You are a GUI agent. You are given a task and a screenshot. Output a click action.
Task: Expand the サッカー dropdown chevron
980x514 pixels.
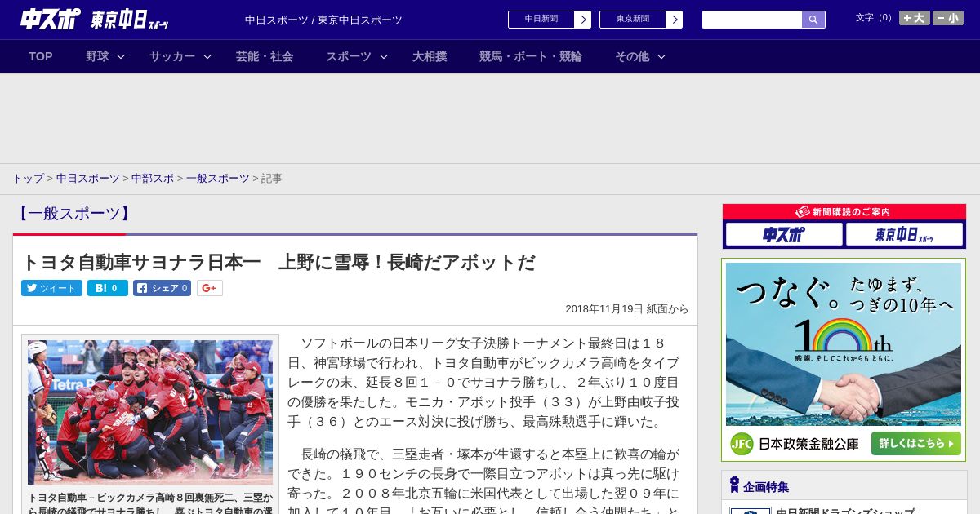coord(207,56)
